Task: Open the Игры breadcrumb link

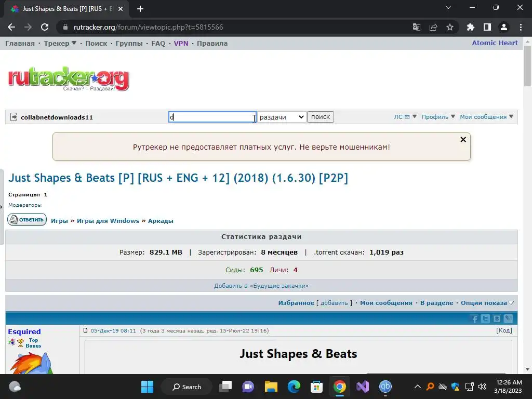Action: (x=59, y=221)
